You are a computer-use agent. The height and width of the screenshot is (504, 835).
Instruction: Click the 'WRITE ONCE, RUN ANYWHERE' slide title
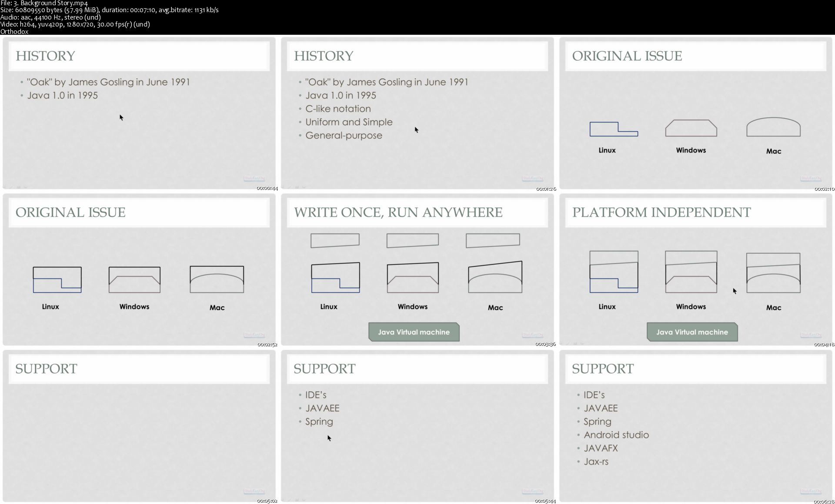(x=398, y=212)
